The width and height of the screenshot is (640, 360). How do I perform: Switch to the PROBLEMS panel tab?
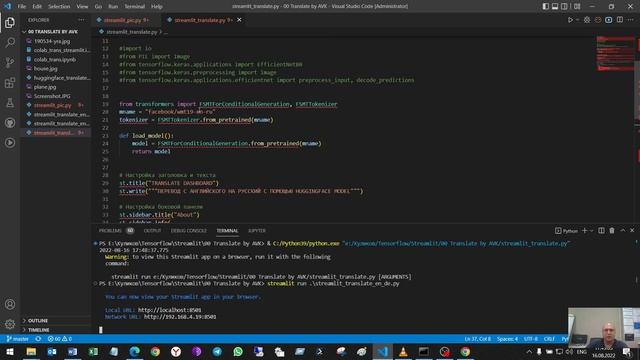coord(110,231)
